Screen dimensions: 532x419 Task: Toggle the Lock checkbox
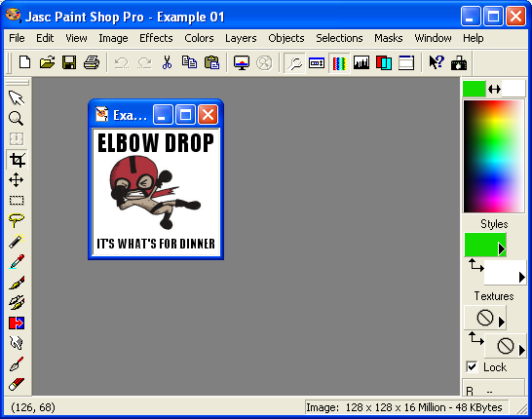tap(472, 366)
